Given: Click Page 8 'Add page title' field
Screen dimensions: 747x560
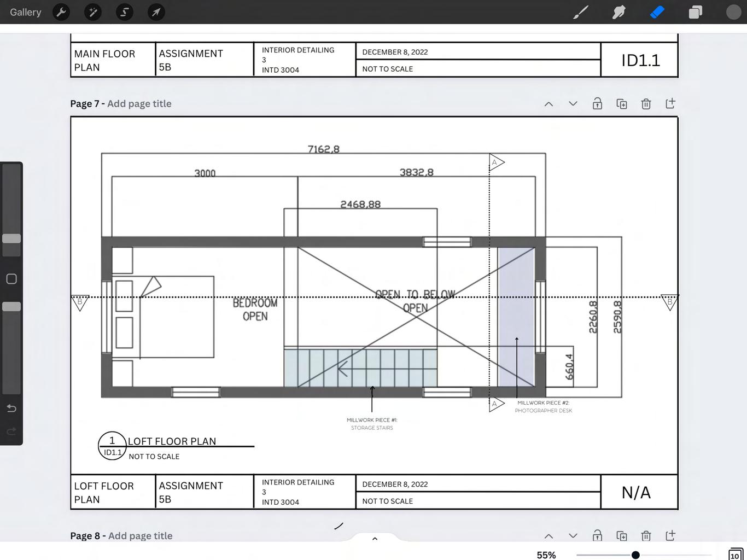Looking at the screenshot, I should pyautogui.click(x=141, y=536).
